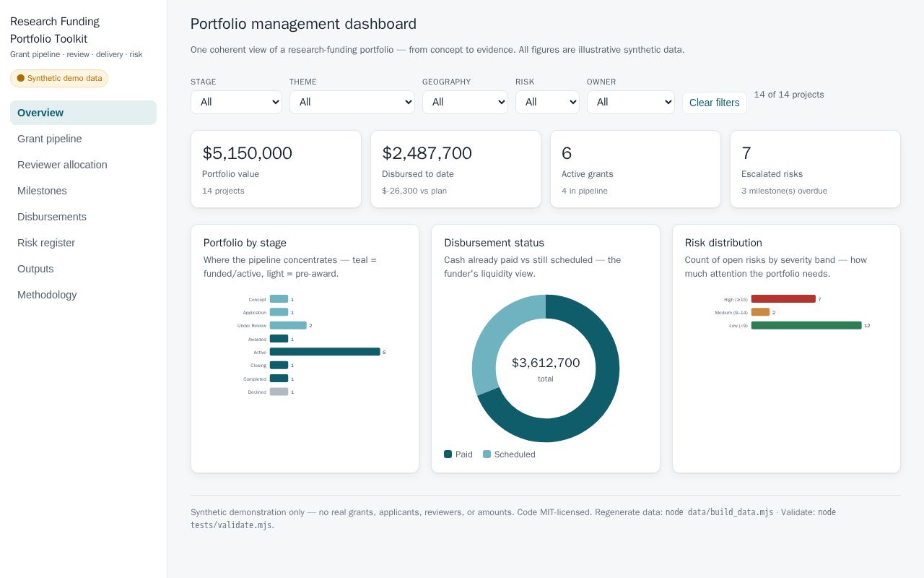Click the Low risk severity bar

(806, 325)
